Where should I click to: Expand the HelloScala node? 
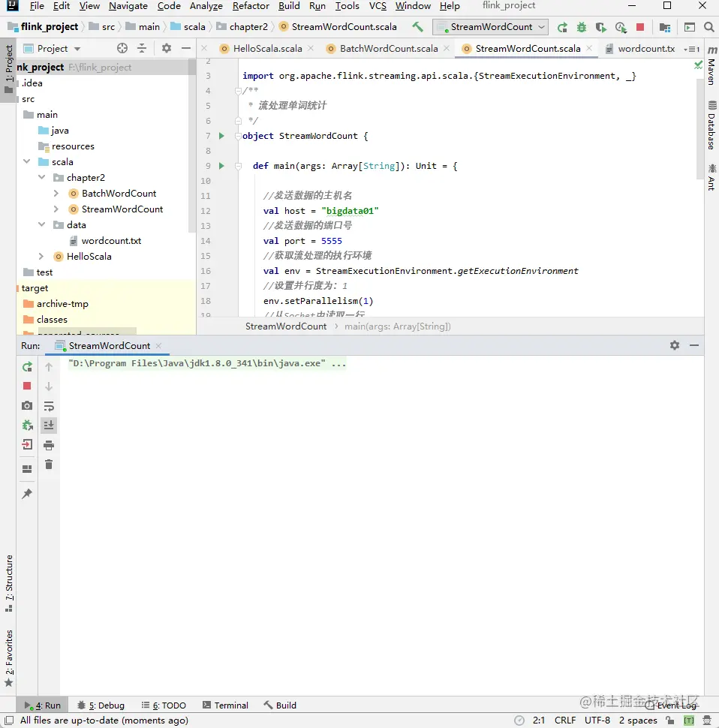click(41, 256)
